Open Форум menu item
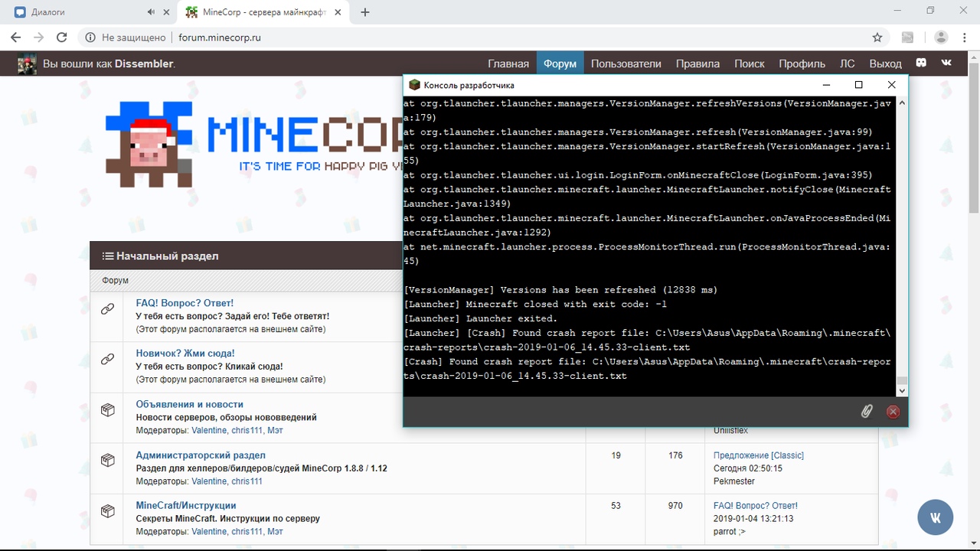980x551 pixels. pos(560,64)
